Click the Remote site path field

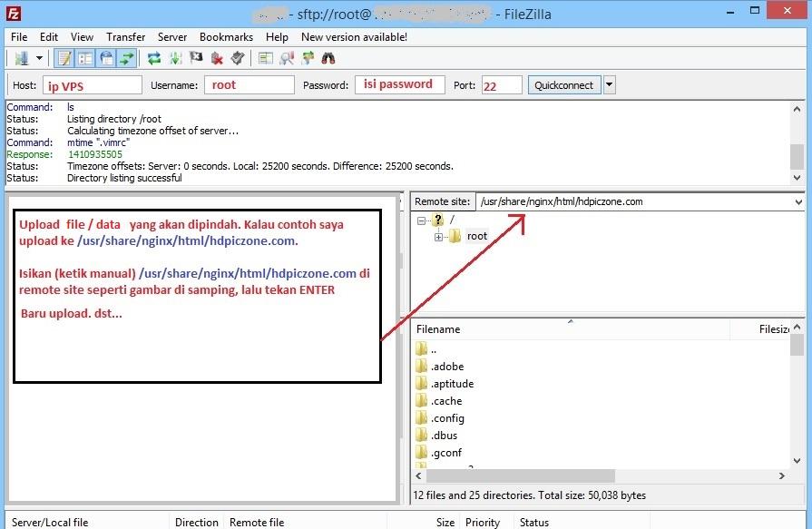pos(634,201)
